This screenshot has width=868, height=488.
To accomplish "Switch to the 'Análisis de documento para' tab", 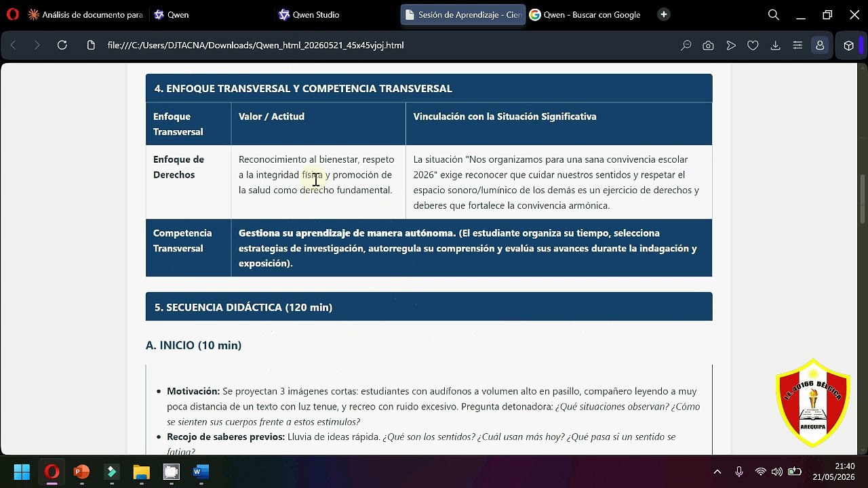I will [x=85, y=14].
